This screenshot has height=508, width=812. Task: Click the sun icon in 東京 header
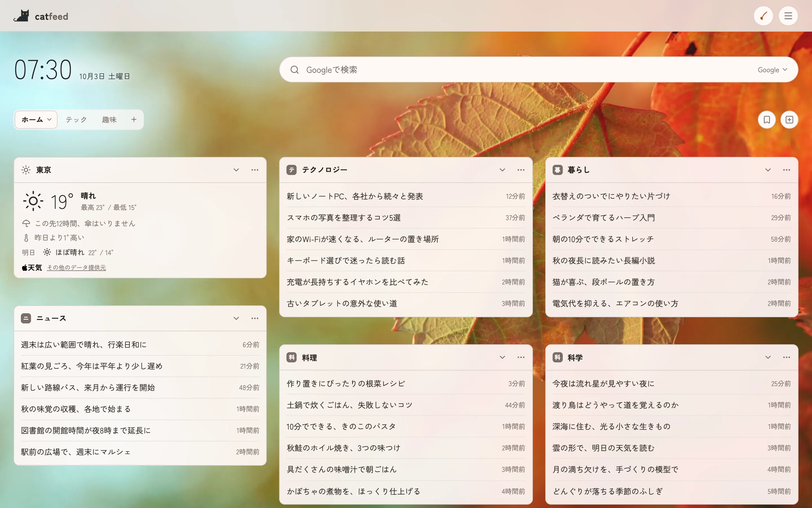[26, 170]
